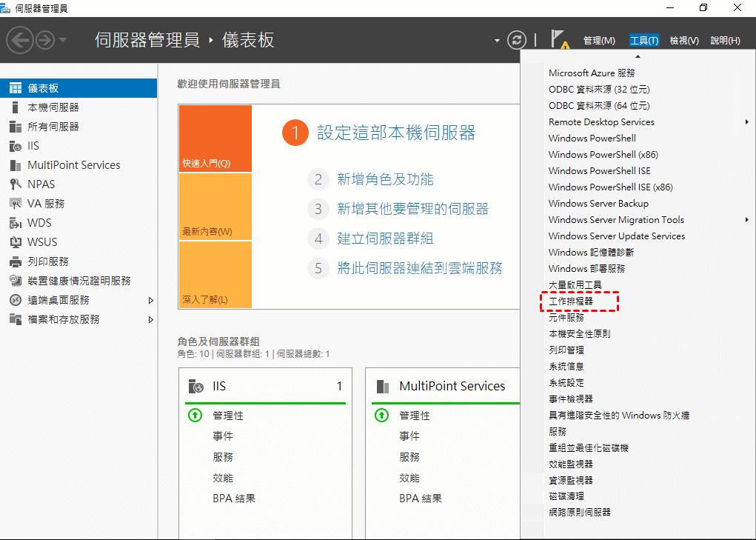The height and width of the screenshot is (540, 756).
Task: Open Windows Server Backup menu entry
Action: pyautogui.click(x=598, y=204)
